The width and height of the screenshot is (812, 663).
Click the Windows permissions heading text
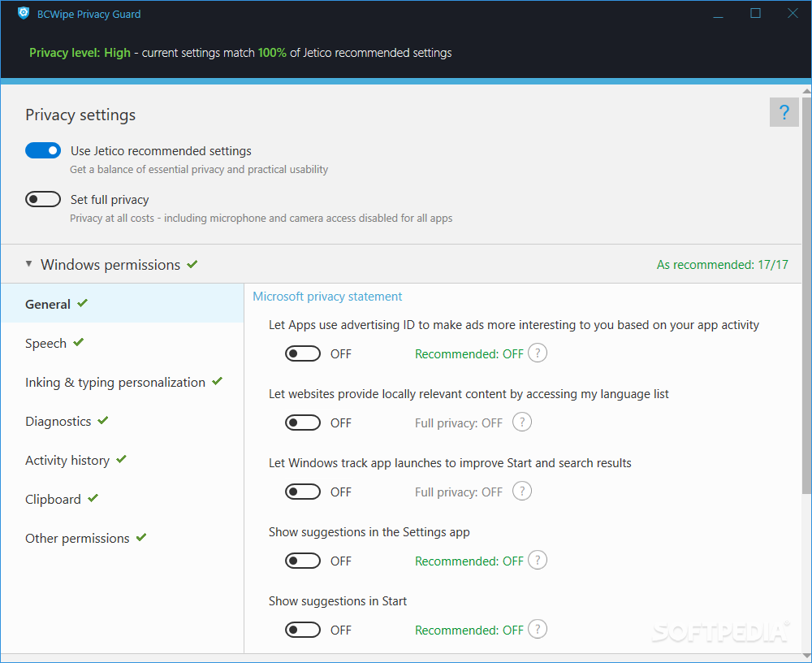[x=110, y=265]
